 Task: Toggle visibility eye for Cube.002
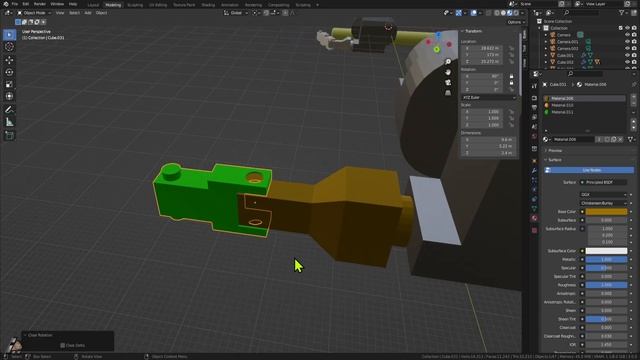pos(627,62)
